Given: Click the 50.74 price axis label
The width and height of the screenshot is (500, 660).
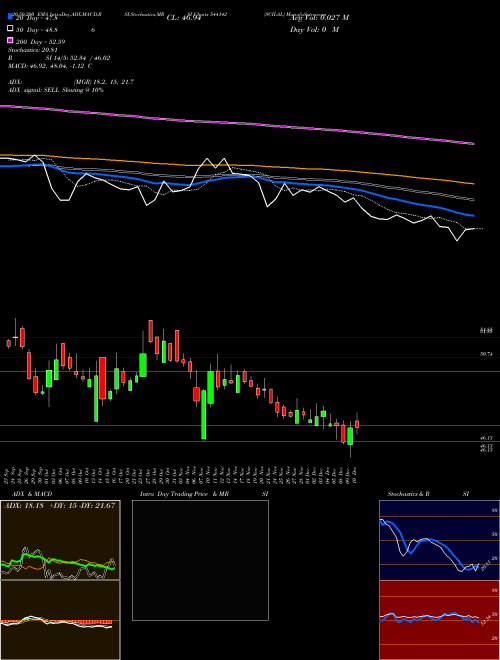Looking at the screenshot, I should coord(486,354).
